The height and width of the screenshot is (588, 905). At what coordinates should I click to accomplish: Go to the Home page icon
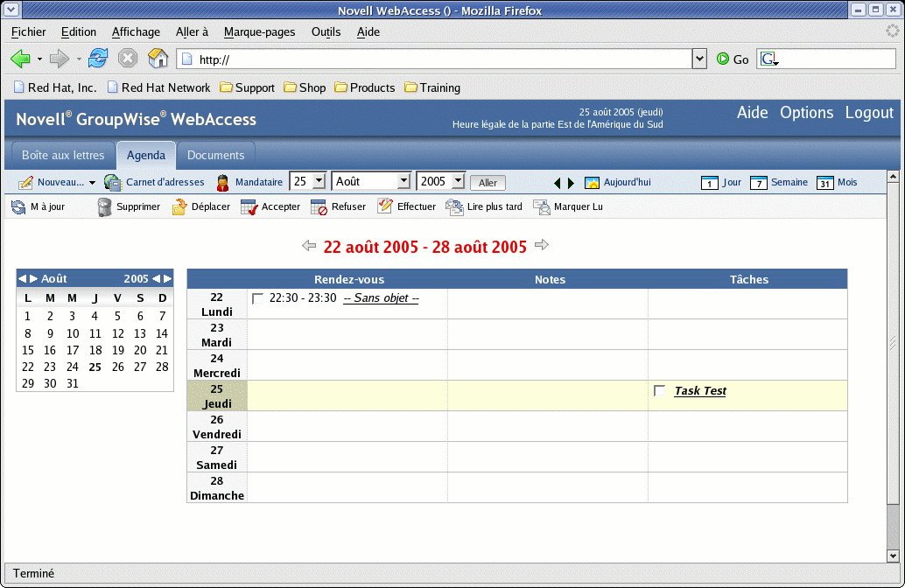[x=158, y=59]
